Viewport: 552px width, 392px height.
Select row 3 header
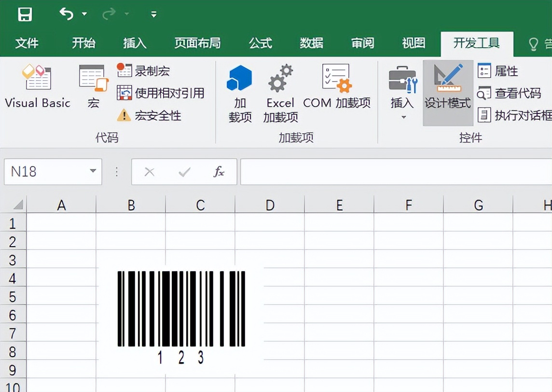(13, 260)
